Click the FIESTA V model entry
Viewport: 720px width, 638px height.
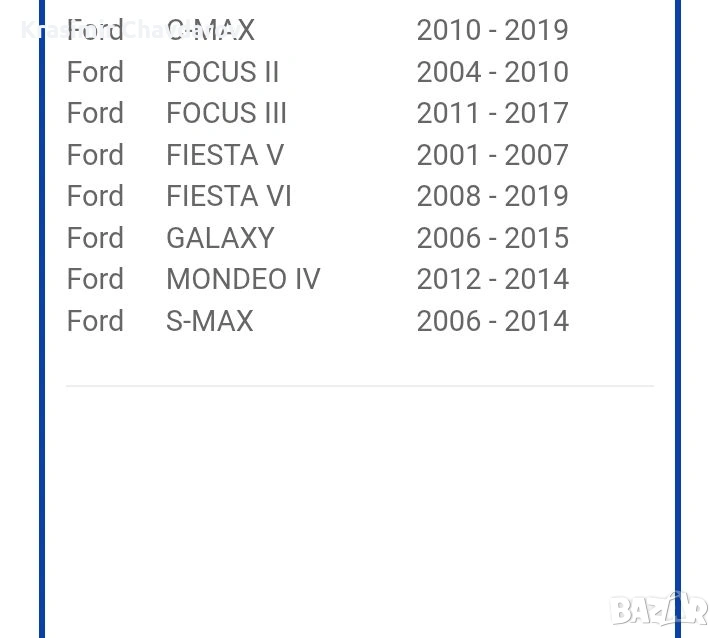pos(225,155)
